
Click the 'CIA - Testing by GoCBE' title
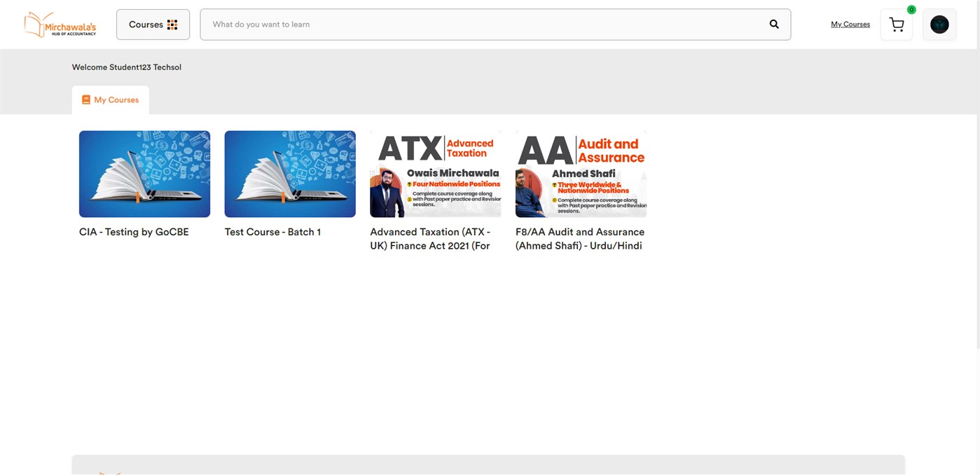(134, 232)
